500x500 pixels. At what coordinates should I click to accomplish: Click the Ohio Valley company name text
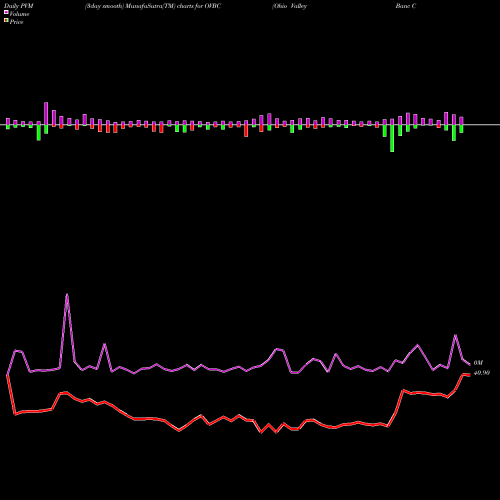tap(290, 6)
